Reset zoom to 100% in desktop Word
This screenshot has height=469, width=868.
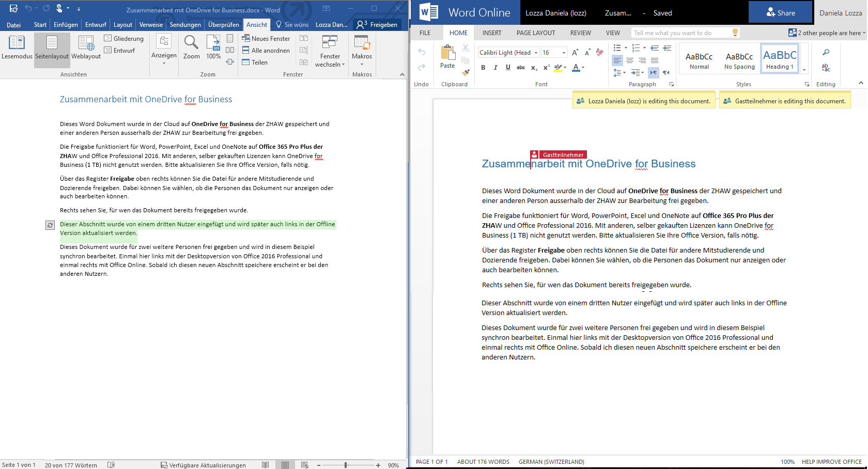coord(213,48)
